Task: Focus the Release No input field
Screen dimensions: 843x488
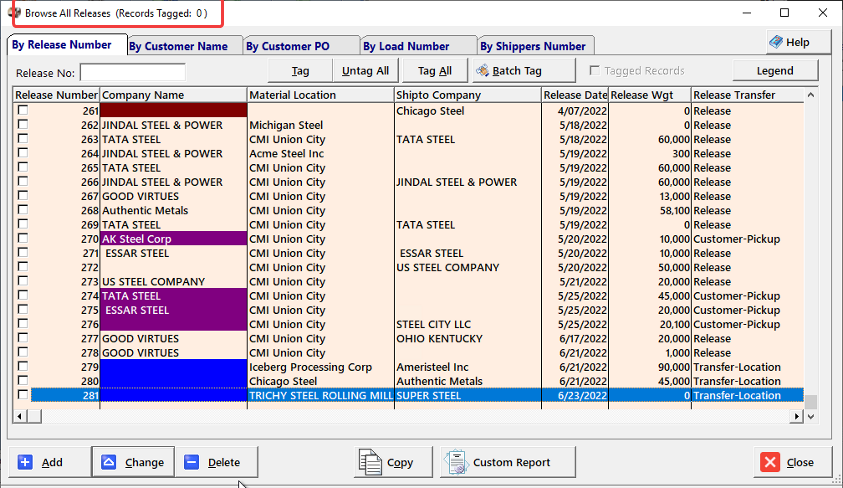Action: (133, 73)
